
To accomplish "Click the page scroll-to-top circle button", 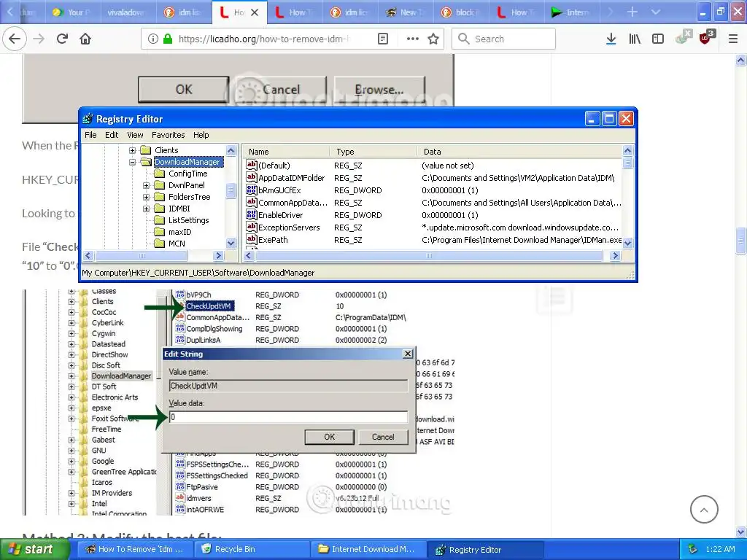I will [704, 509].
